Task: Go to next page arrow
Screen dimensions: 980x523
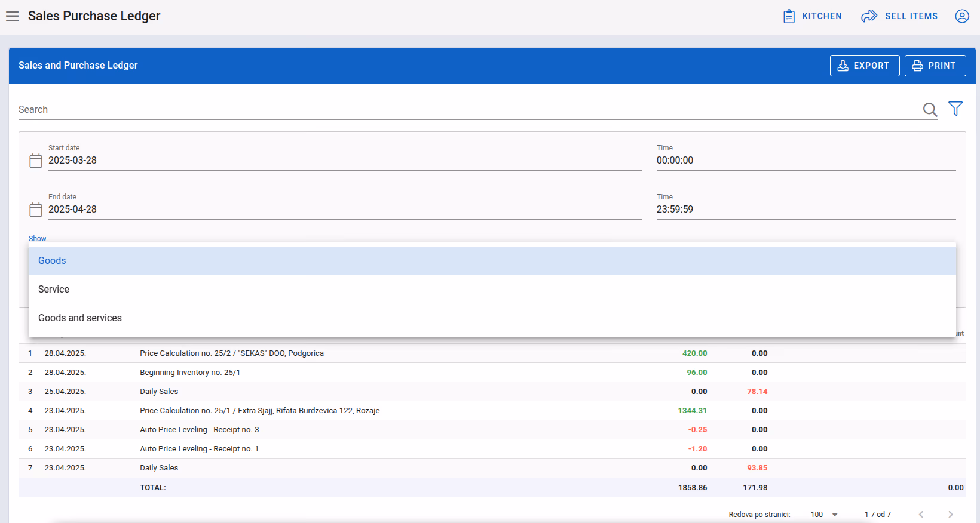Action: coord(951,515)
